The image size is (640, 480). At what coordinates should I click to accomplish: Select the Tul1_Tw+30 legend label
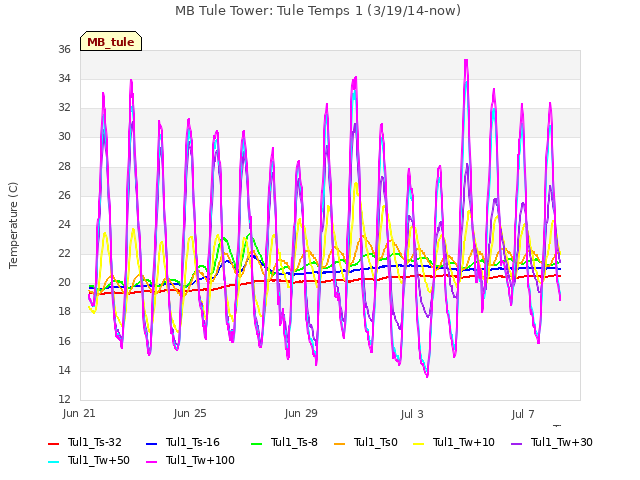pyautogui.click(x=562, y=442)
